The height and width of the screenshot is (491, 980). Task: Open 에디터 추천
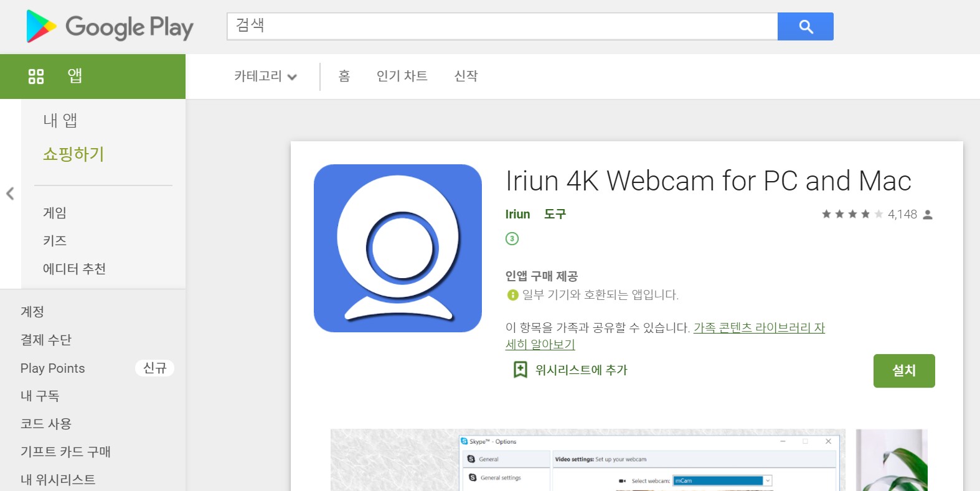(74, 269)
